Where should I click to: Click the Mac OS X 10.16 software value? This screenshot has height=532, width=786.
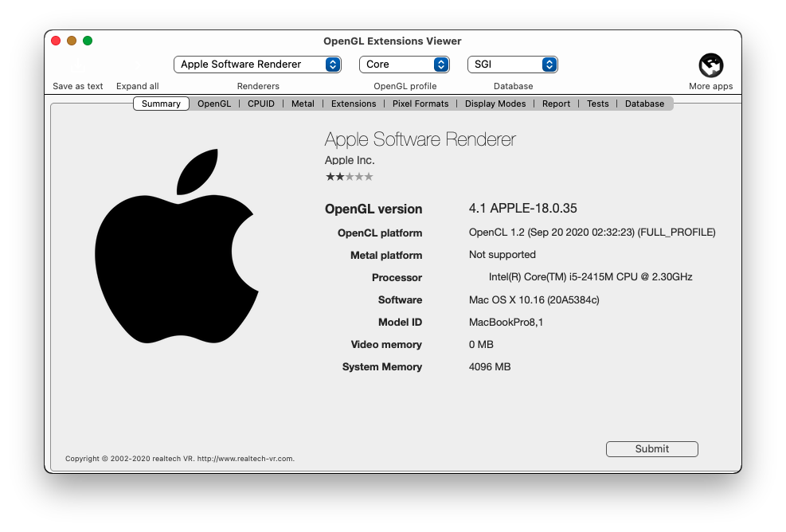click(x=534, y=299)
